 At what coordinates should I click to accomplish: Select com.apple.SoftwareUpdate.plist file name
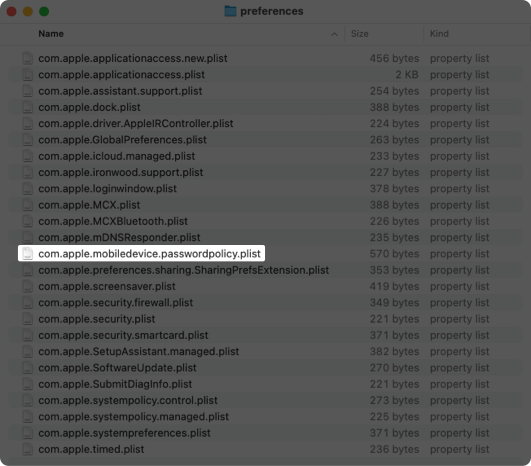click(x=117, y=368)
